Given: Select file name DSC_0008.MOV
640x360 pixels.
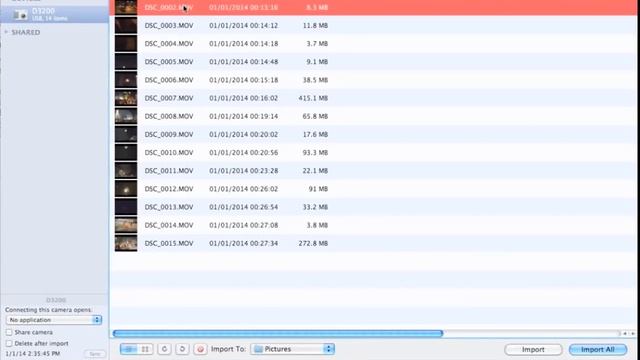Looking at the screenshot, I should tap(169, 116).
